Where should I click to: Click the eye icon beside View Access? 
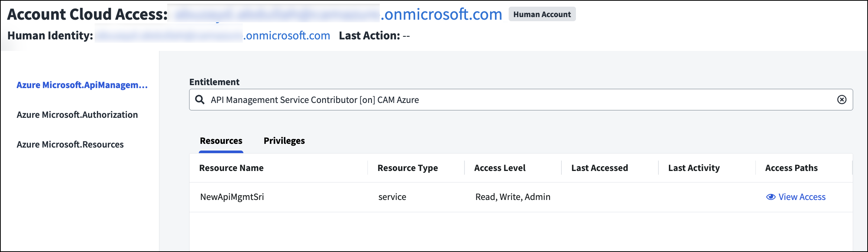click(x=771, y=197)
